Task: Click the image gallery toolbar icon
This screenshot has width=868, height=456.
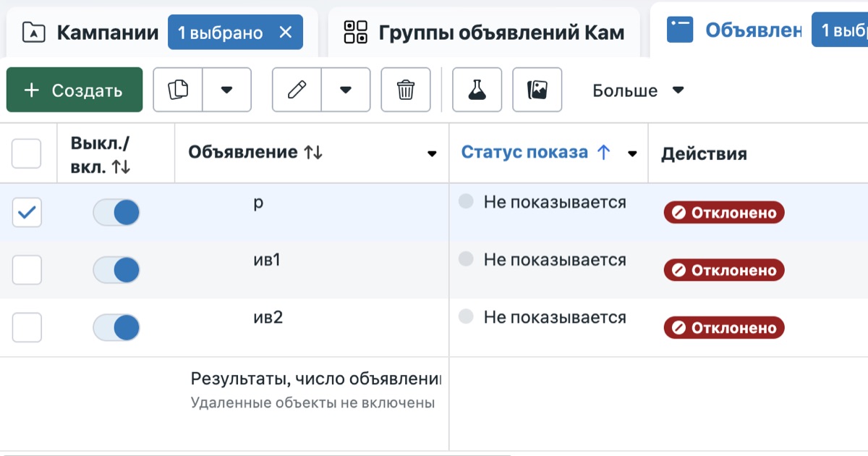Action: coord(537,90)
